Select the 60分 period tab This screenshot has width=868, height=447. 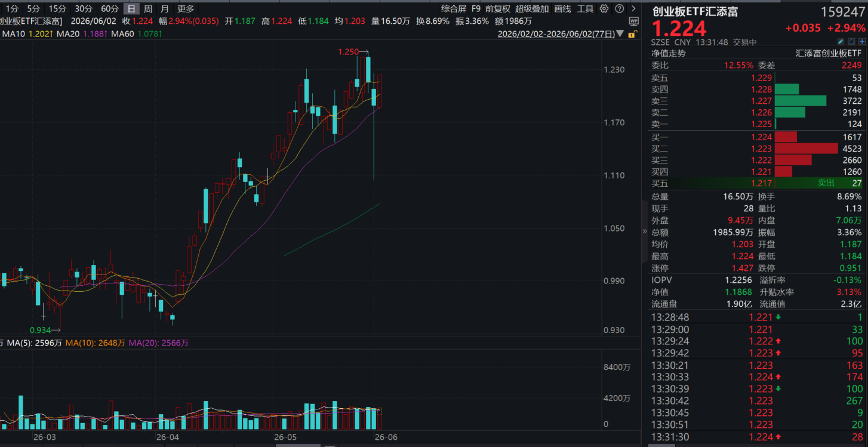(110, 8)
